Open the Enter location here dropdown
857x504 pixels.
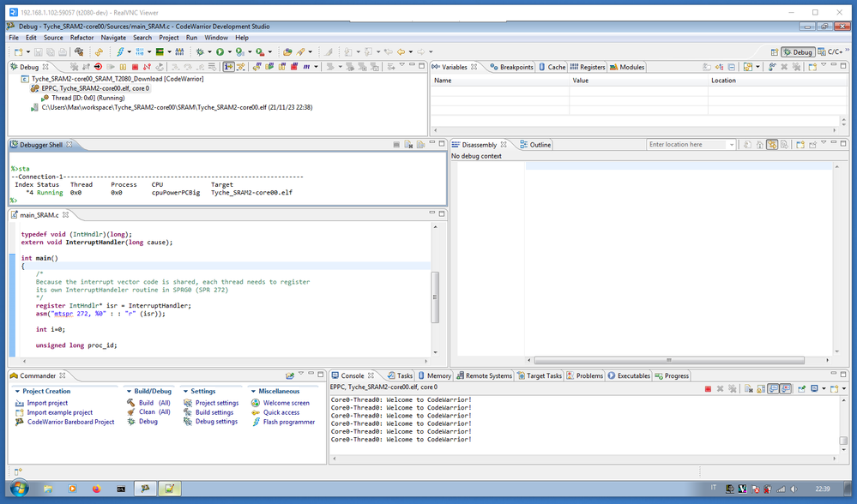[732, 145]
